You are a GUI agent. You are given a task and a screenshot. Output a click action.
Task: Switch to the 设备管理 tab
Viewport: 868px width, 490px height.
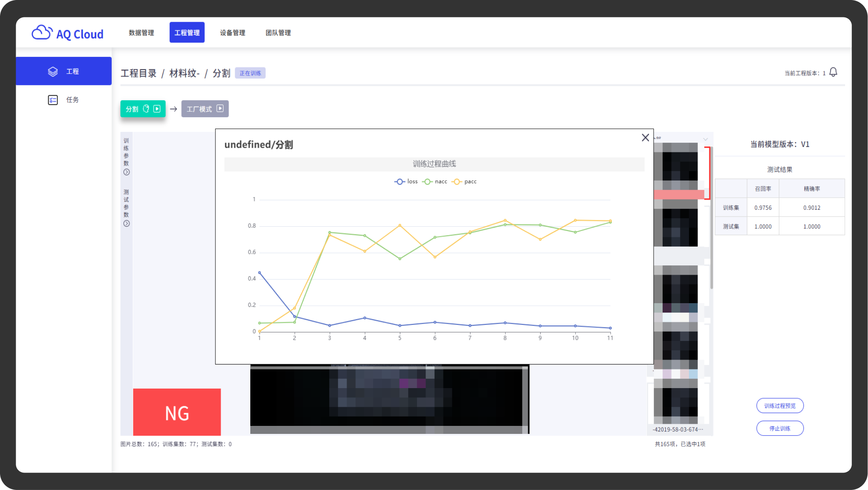[x=232, y=33]
